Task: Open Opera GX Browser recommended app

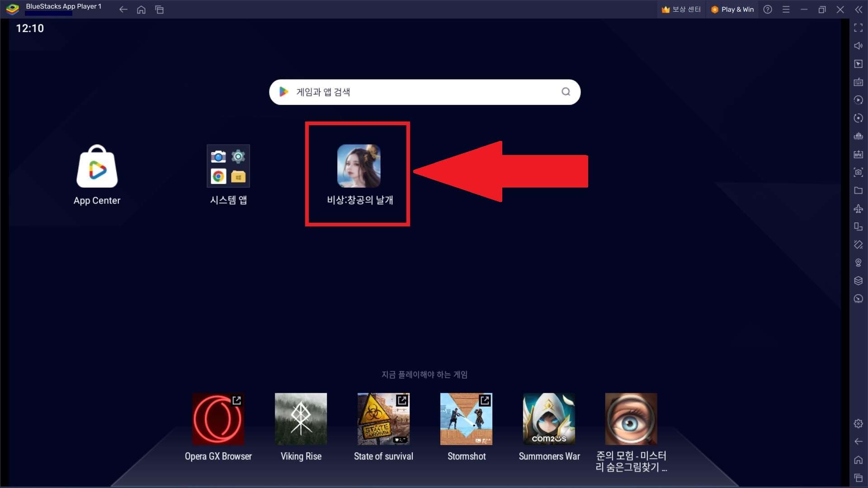Action: click(218, 427)
